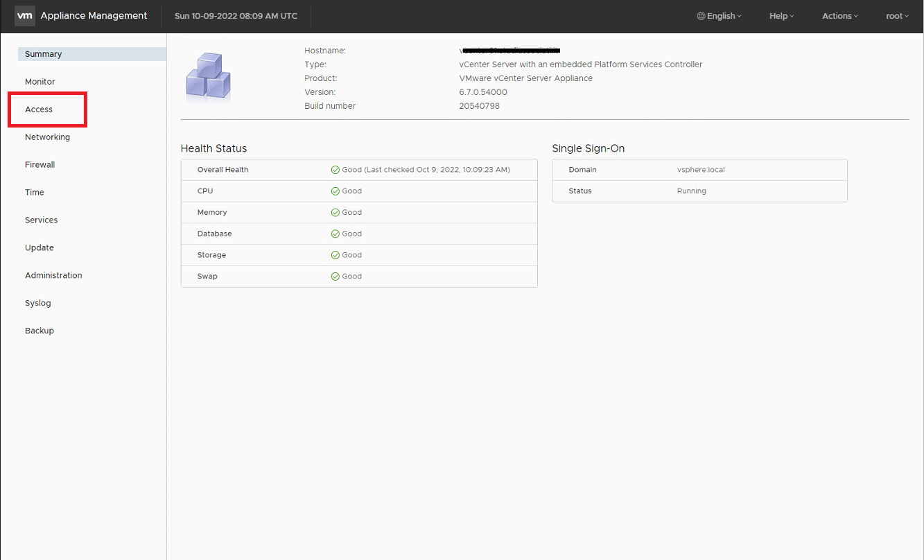
Task: Open the Monitor section
Action: (x=40, y=82)
